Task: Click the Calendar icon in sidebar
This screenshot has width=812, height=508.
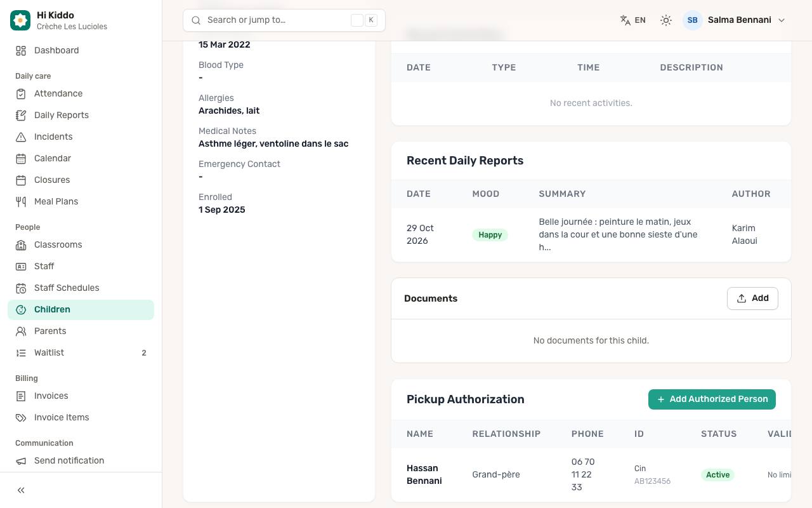Action: pos(21,158)
